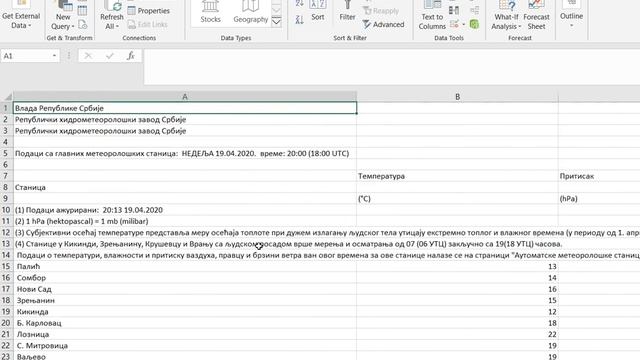
Task: Open the New Query dropdown
Action: click(63, 16)
